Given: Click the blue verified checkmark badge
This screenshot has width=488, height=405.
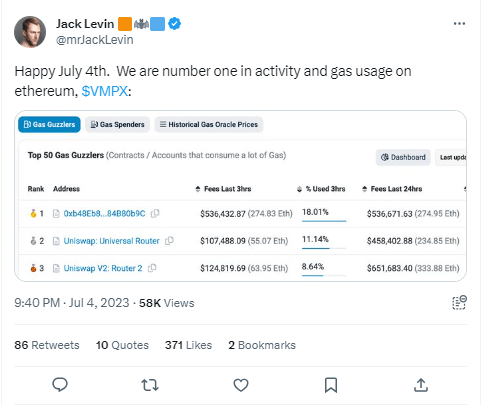Looking at the screenshot, I should click(174, 24).
